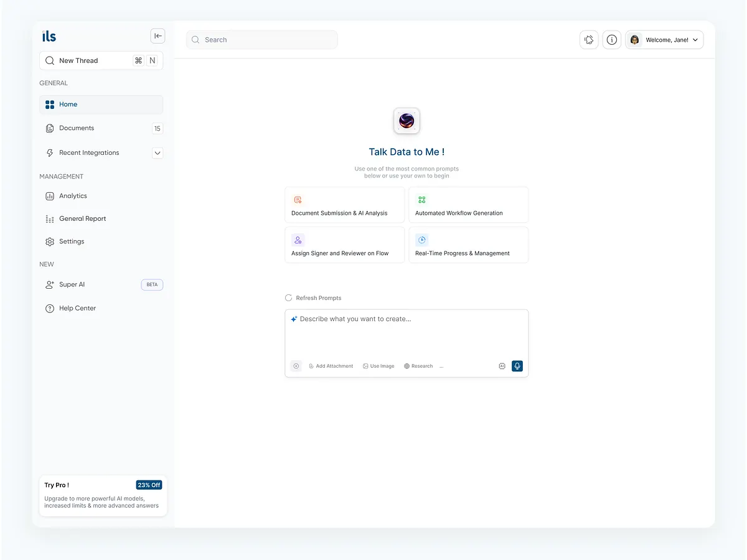Select the Automated Workflow Generation prompt
The width and height of the screenshot is (747, 560).
pyautogui.click(x=468, y=204)
